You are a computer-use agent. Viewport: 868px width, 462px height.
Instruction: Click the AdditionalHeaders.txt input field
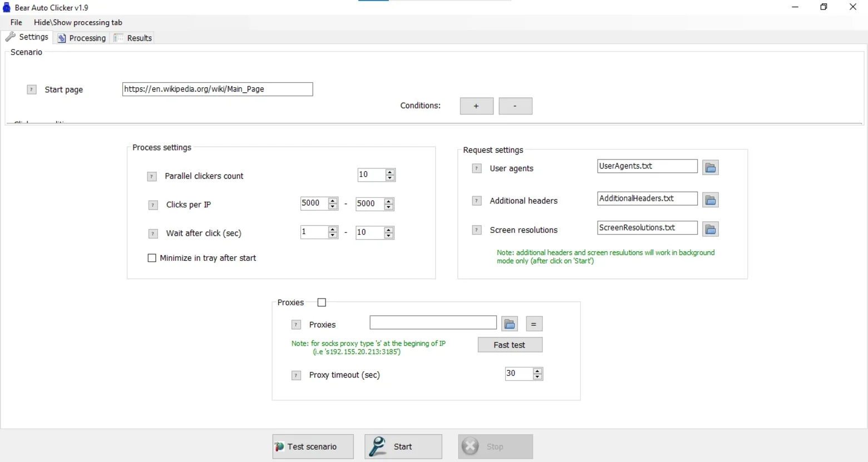[x=648, y=198]
